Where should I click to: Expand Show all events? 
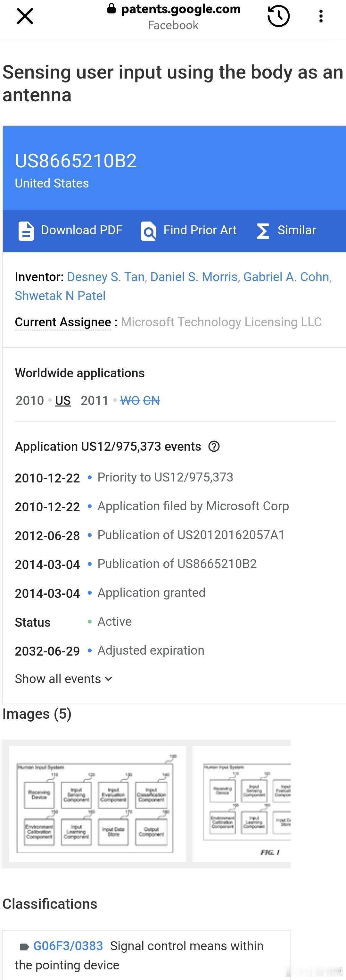click(x=63, y=679)
